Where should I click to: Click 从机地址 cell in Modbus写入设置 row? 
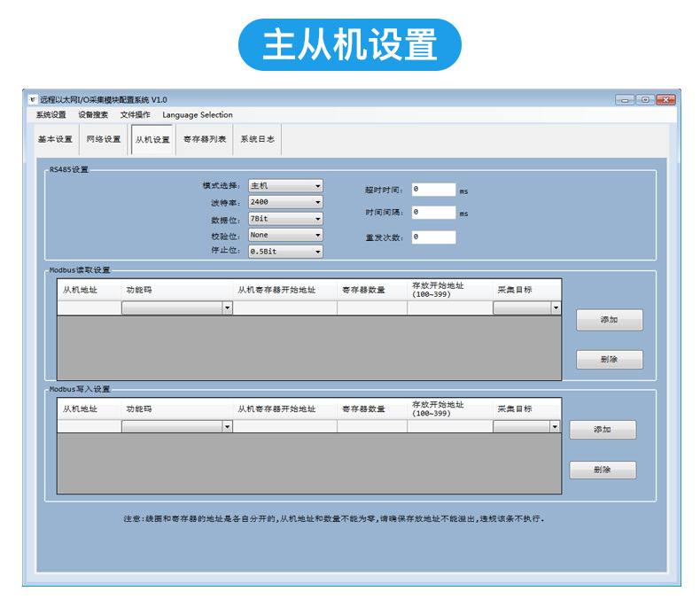coord(89,427)
